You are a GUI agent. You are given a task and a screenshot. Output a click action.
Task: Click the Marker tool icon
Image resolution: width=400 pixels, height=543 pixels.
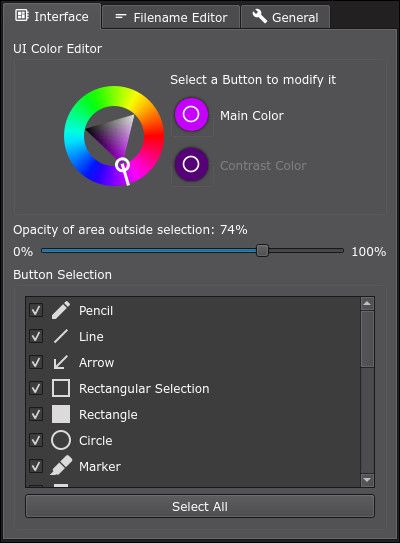61,466
